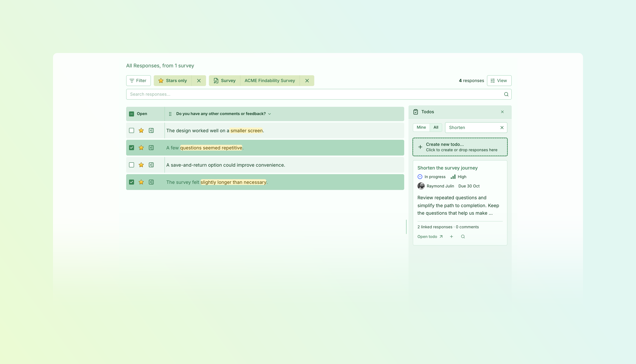Screen dimensions: 636x364
Task: Open the Survey filter field selector
Action: pos(224,81)
